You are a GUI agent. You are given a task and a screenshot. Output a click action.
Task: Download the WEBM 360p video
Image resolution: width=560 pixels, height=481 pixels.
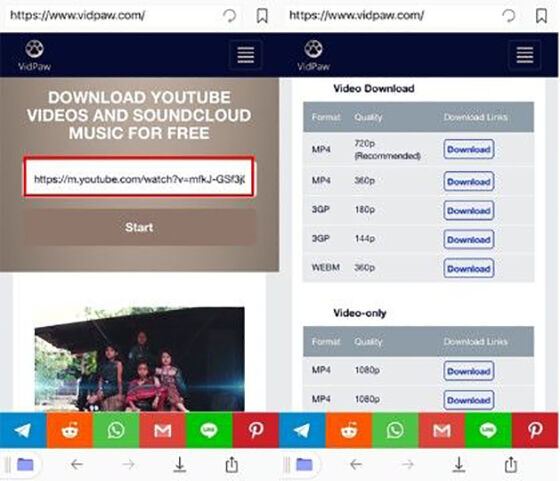pyautogui.click(x=469, y=268)
